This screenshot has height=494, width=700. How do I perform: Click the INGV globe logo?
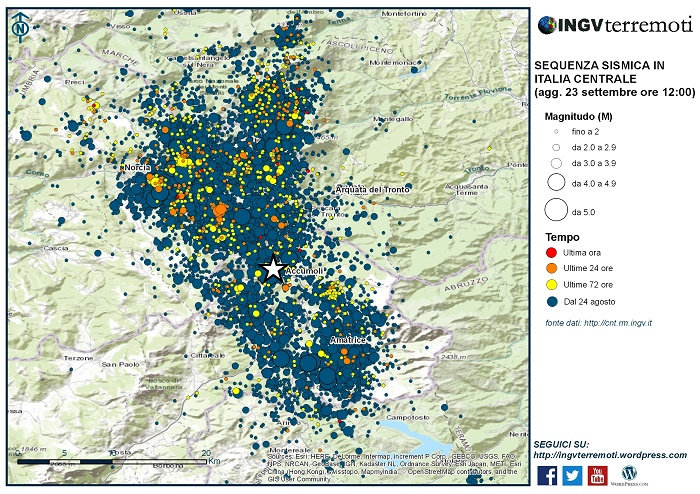[547, 25]
